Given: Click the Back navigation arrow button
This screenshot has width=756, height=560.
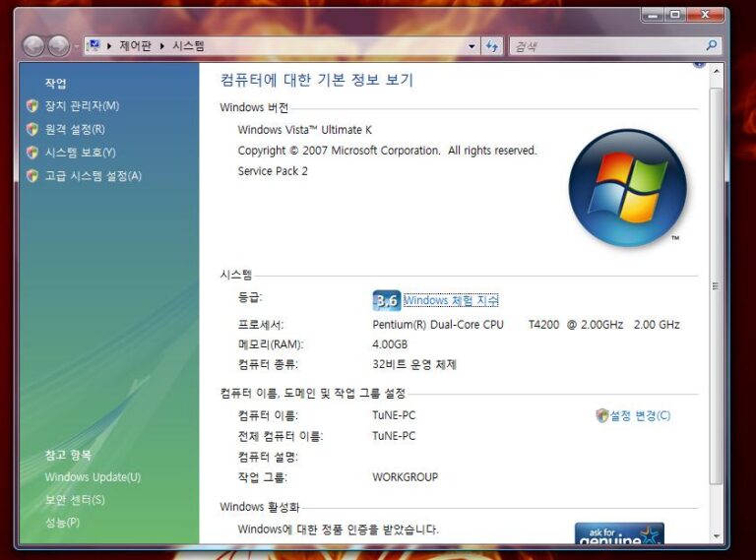Looking at the screenshot, I should tap(33, 46).
